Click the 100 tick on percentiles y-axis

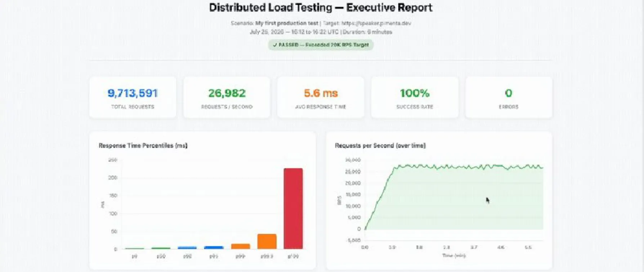point(113,214)
